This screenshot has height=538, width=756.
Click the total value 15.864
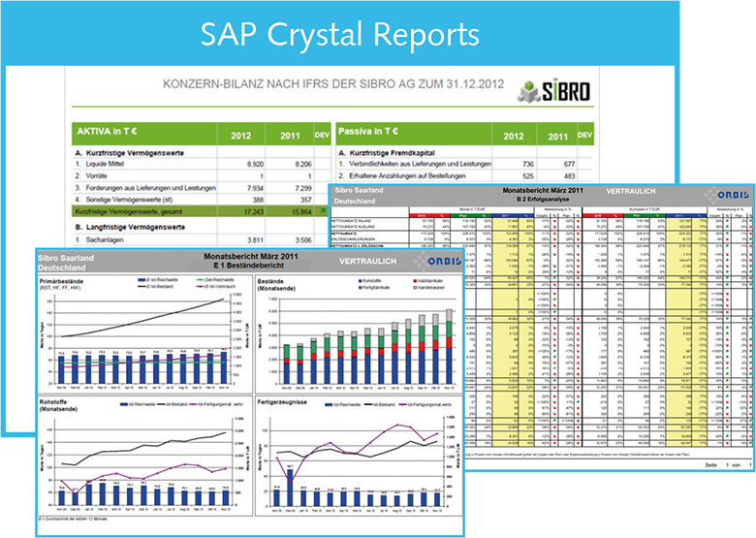[x=301, y=211]
